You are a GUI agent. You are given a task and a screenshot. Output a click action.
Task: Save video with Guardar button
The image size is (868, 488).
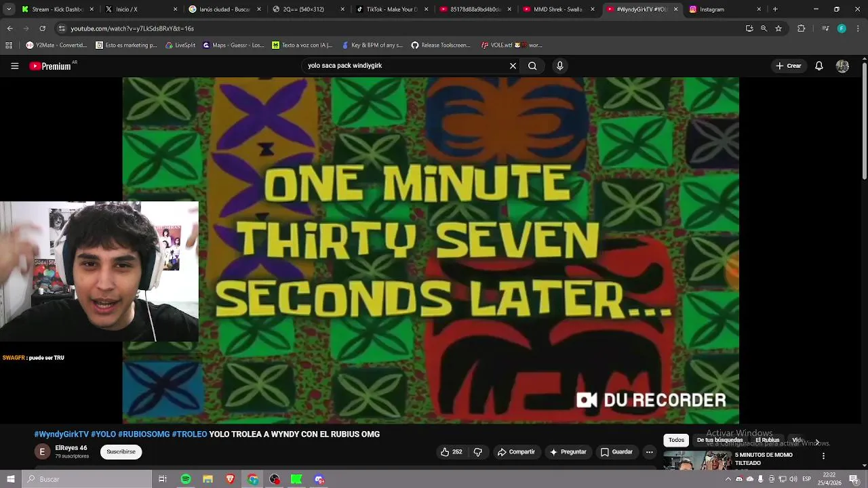616,452
